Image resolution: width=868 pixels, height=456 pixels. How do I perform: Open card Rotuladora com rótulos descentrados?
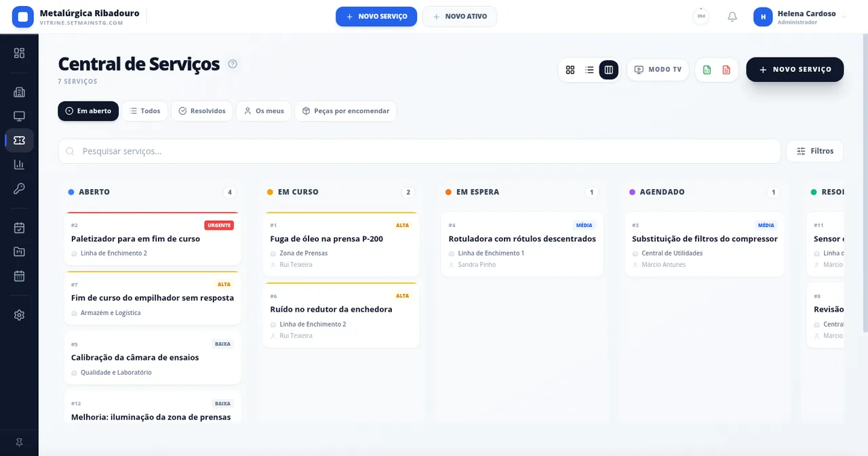click(x=522, y=244)
